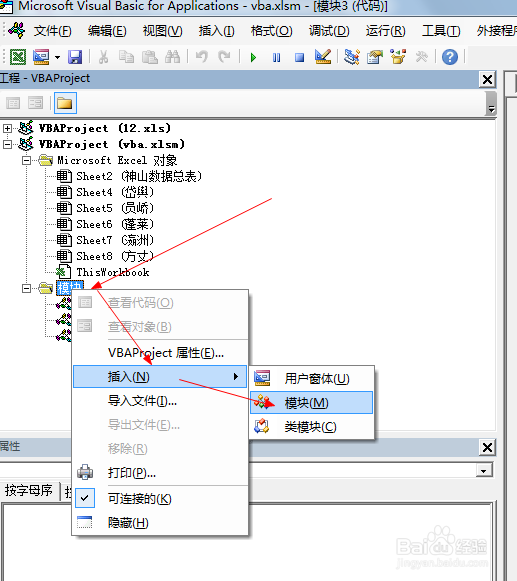The height and width of the screenshot is (581, 517).
Task: Click the Cut scissors icon
Action: [x=103, y=57]
